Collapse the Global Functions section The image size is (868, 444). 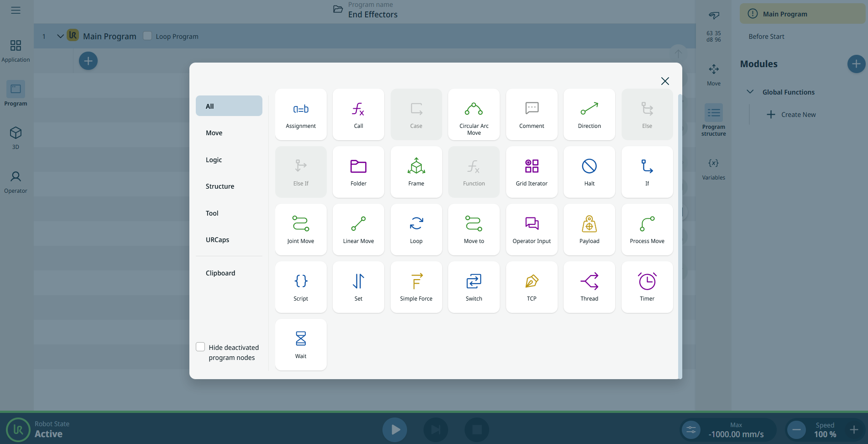point(750,92)
